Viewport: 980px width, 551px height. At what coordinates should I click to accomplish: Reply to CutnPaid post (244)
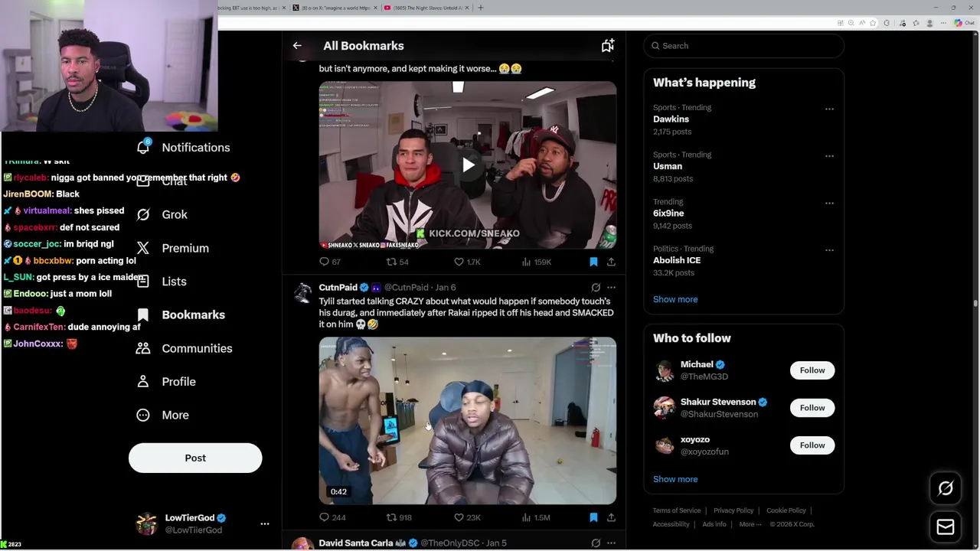click(x=332, y=517)
